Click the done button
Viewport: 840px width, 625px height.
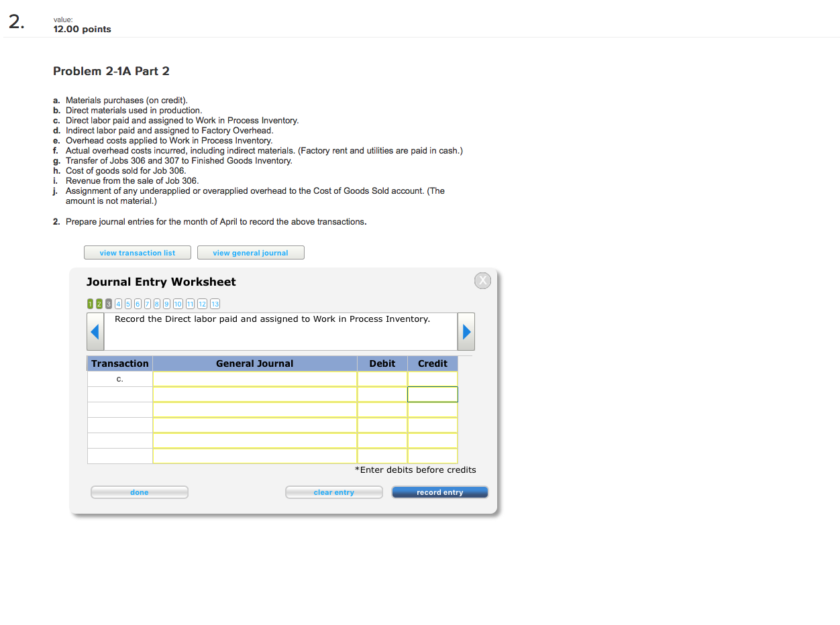(x=139, y=492)
